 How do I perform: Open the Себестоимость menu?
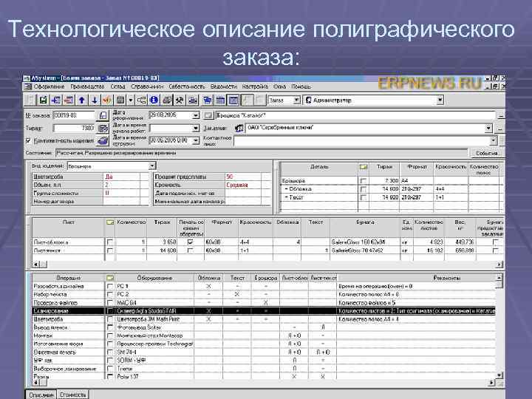pyautogui.click(x=187, y=86)
